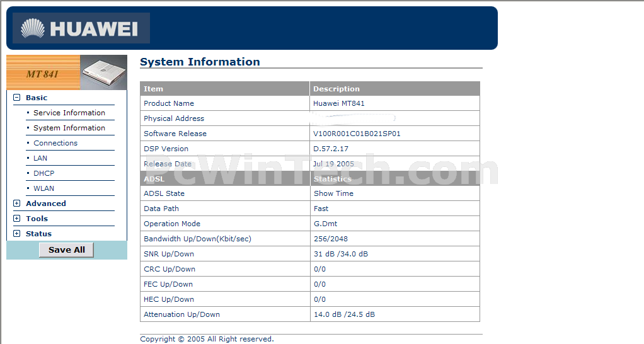
Task: Click the 'Attenuation Up/Down' row label
Action: pos(181,314)
